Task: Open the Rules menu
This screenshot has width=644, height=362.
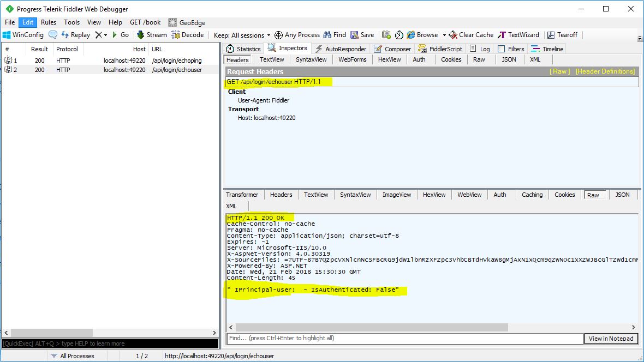Action: 49,22
